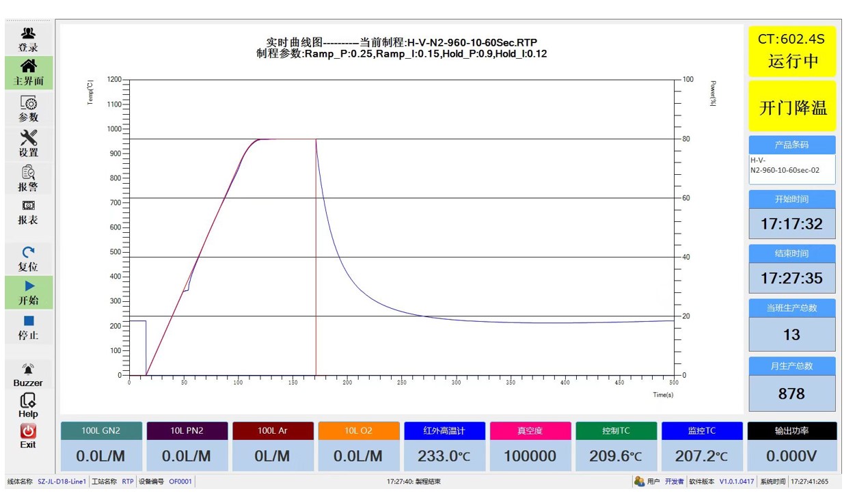Select the 结束时间 header label

[792, 253]
